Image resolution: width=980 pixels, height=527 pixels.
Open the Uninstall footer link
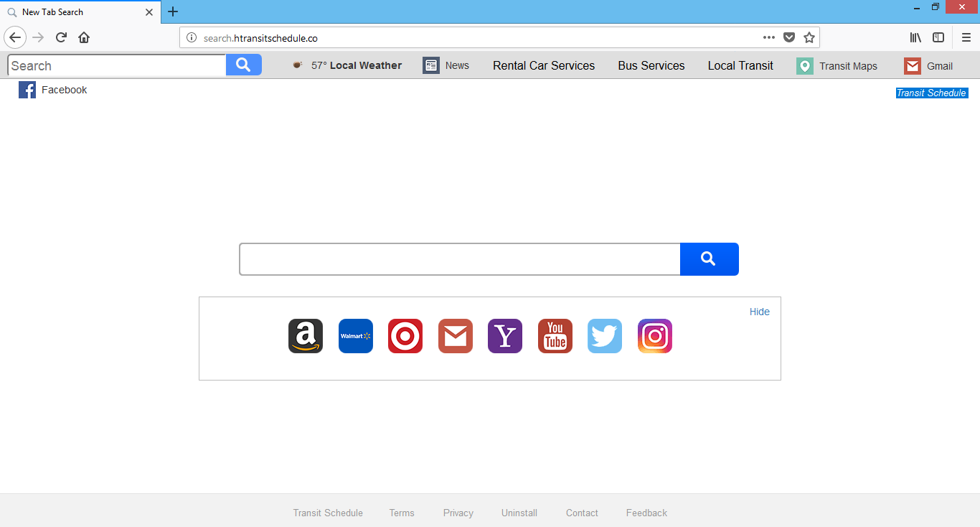tap(519, 512)
